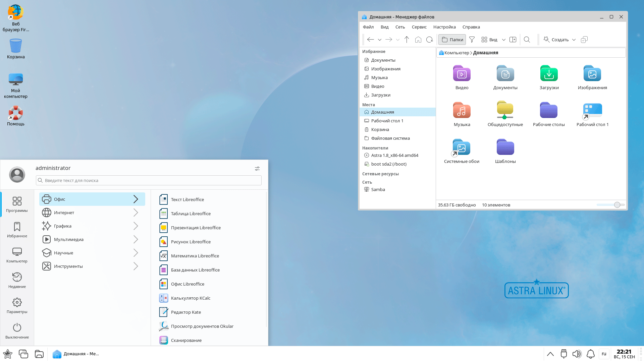Open the Сервис menu
644x362 pixels.
click(x=419, y=27)
